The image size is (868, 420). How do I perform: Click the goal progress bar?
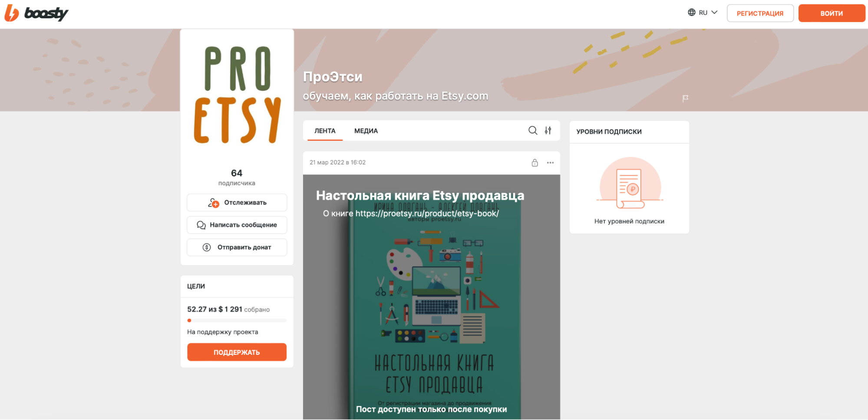click(237, 321)
